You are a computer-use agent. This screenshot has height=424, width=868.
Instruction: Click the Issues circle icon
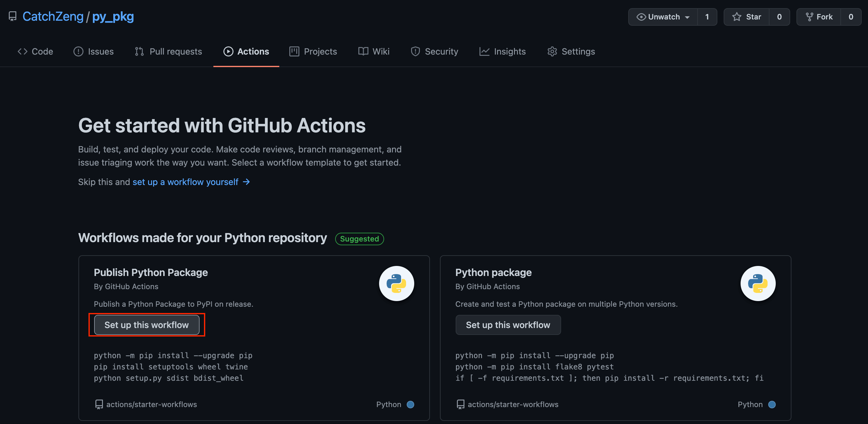pos(78,51)
